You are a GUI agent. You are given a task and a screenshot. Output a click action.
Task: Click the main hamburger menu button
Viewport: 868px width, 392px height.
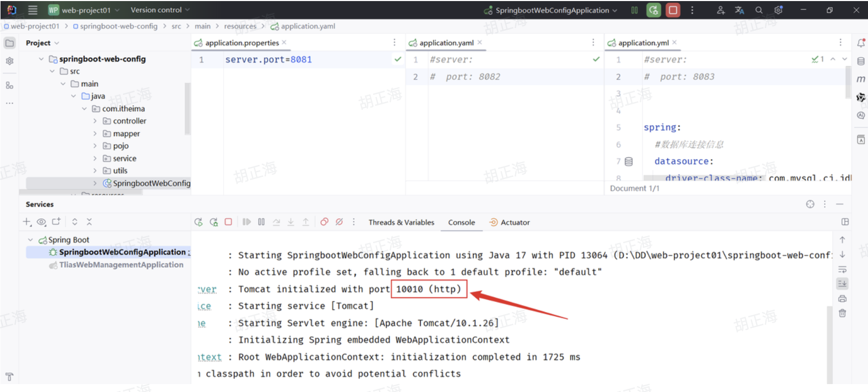(x=32, y=10)
